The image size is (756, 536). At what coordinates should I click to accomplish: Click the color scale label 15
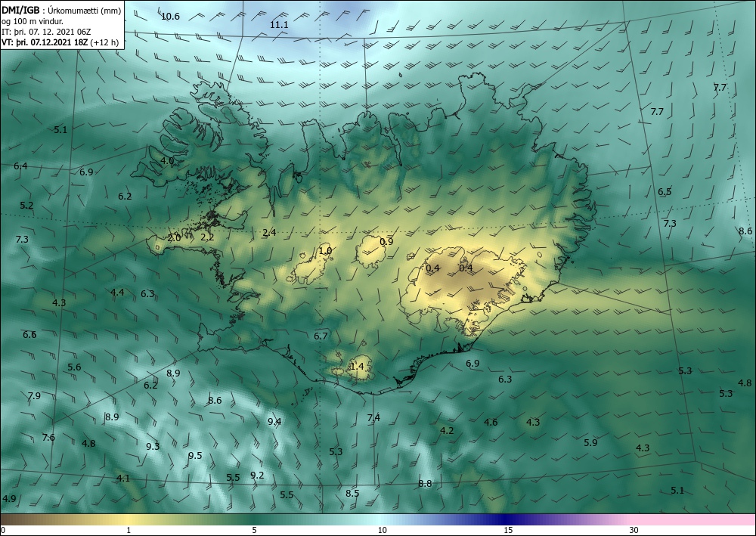(508, 530)
